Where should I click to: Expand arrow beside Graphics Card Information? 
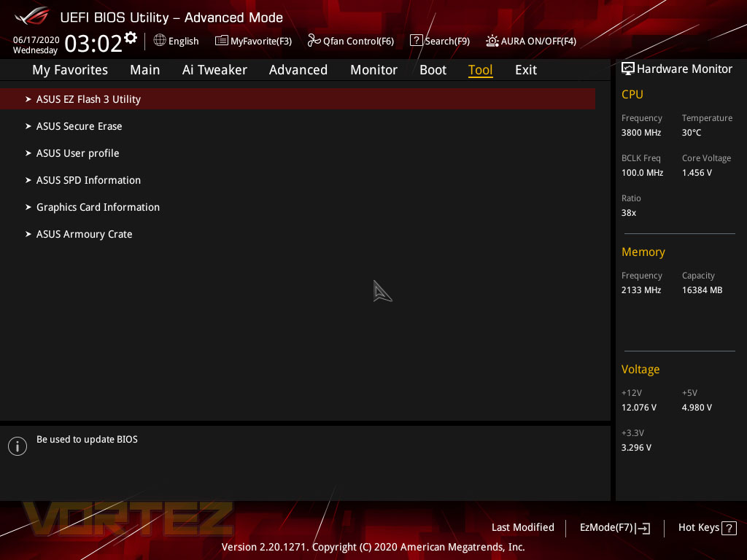click(28, 207)
